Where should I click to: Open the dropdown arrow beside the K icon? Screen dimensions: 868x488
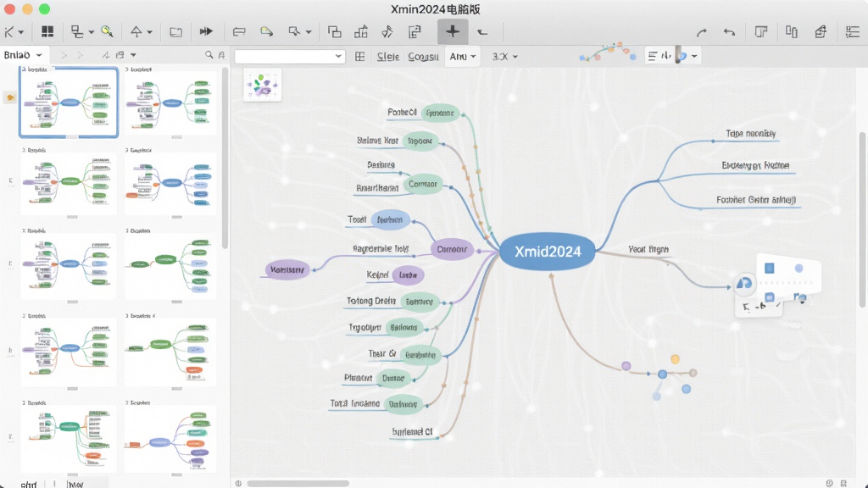point(21,33)
